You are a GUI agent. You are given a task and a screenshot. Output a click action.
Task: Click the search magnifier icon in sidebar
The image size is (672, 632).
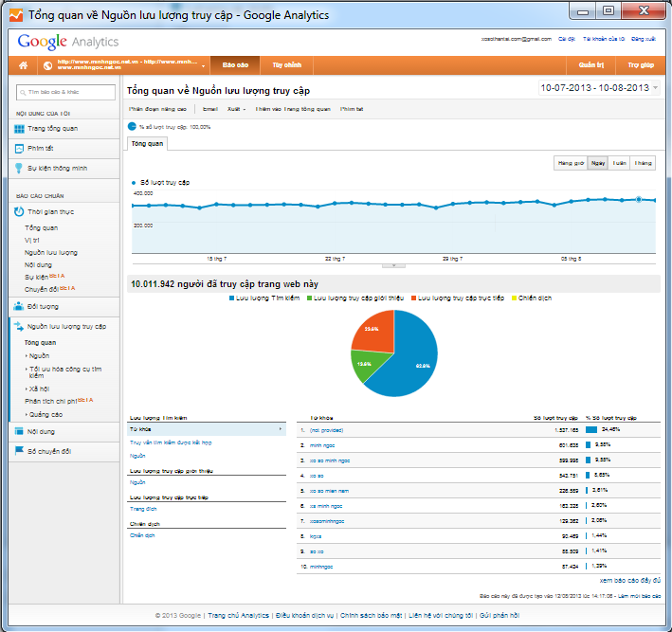pos(23,93)
